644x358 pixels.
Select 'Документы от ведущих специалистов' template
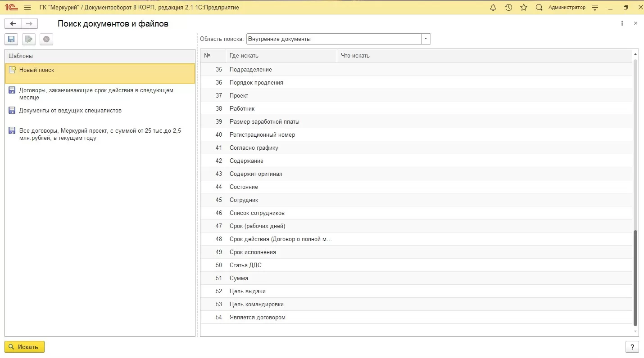coord(70,111)
